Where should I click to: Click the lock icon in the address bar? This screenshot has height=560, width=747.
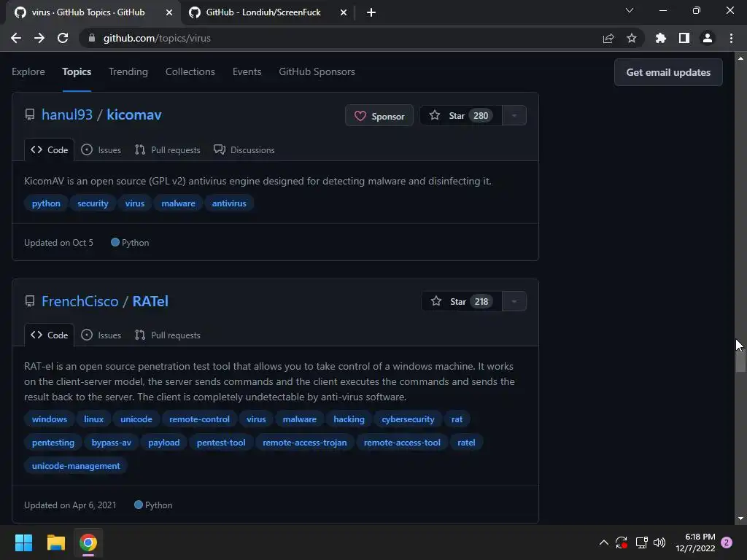[x=92, y=38]
